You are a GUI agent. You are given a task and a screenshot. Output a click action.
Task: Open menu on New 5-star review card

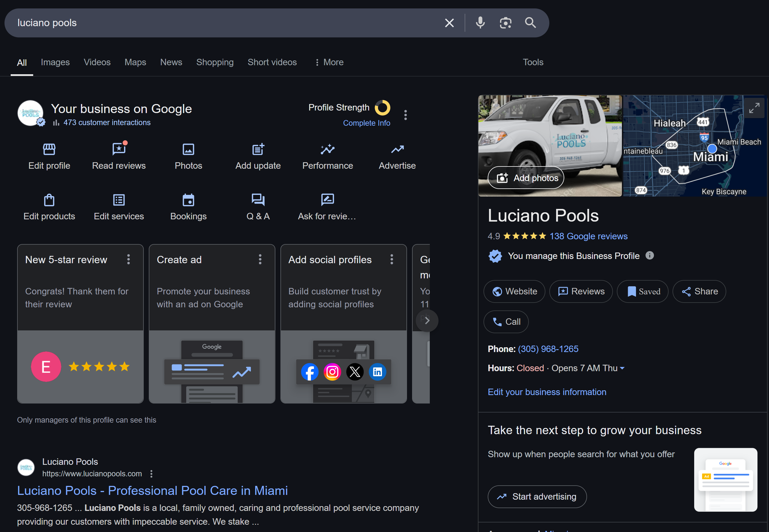[128, 259]
